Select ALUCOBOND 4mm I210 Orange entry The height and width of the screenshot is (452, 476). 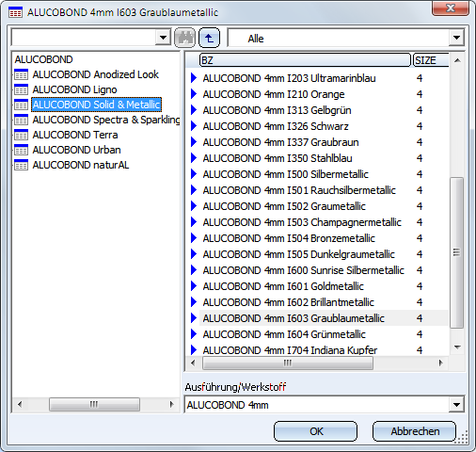(x=324, y=94)
